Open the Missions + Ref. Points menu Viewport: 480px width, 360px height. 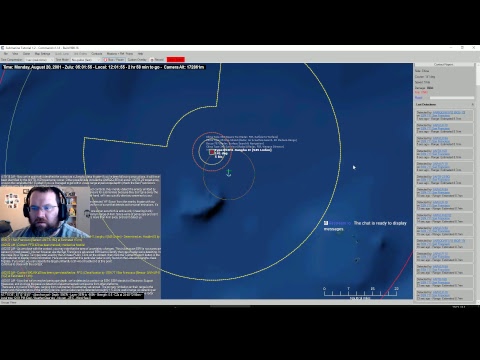120,54
